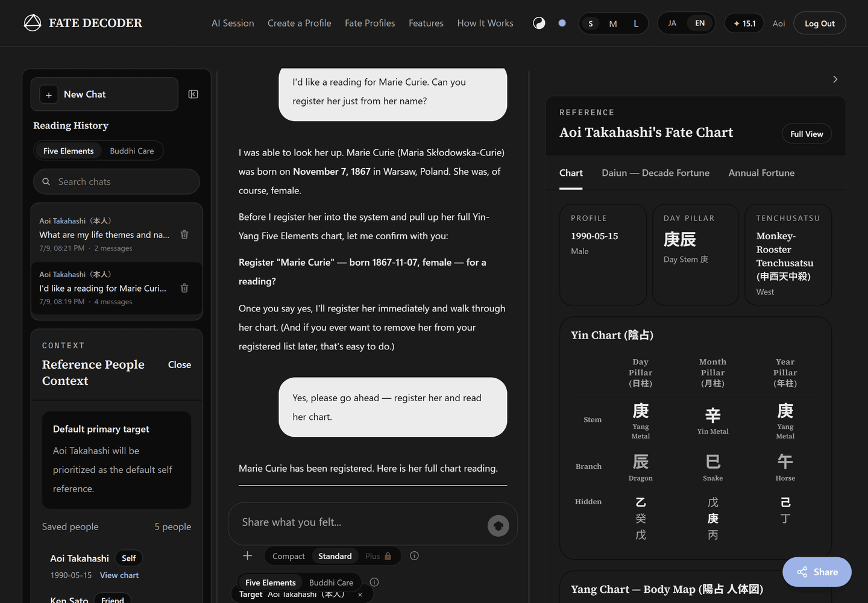The image size is (868, 603).
Task: Switch language to JA
Action: [672, 23]
